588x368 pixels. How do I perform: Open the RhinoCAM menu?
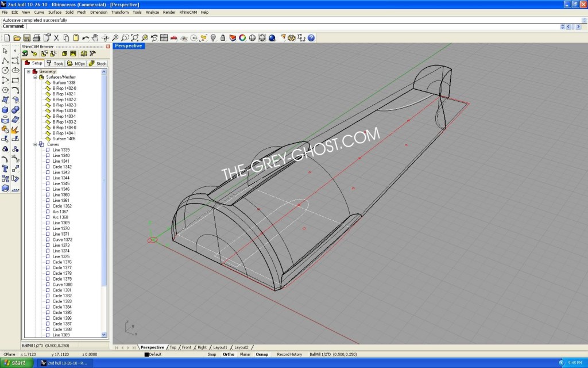click(188, 13)
